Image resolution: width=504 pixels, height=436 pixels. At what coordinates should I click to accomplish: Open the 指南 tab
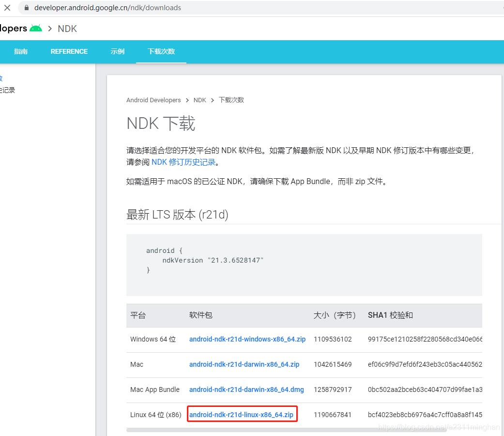pos(20,51)
